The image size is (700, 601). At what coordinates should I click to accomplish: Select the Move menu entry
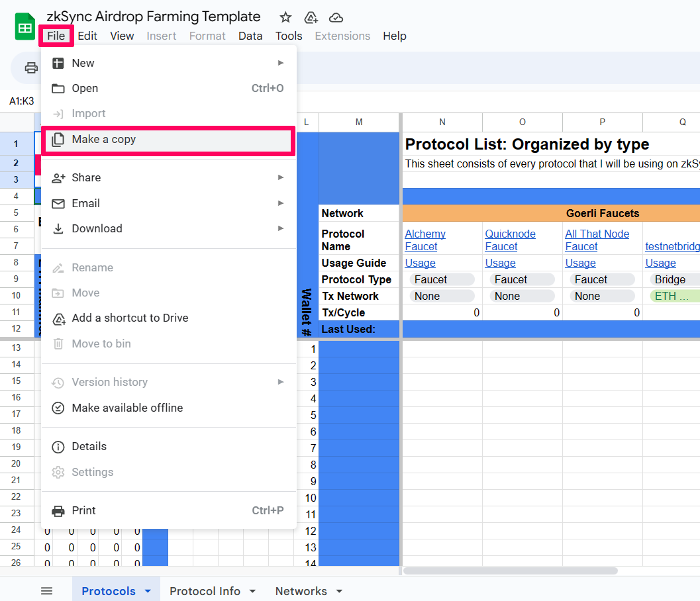pos(169,293)
